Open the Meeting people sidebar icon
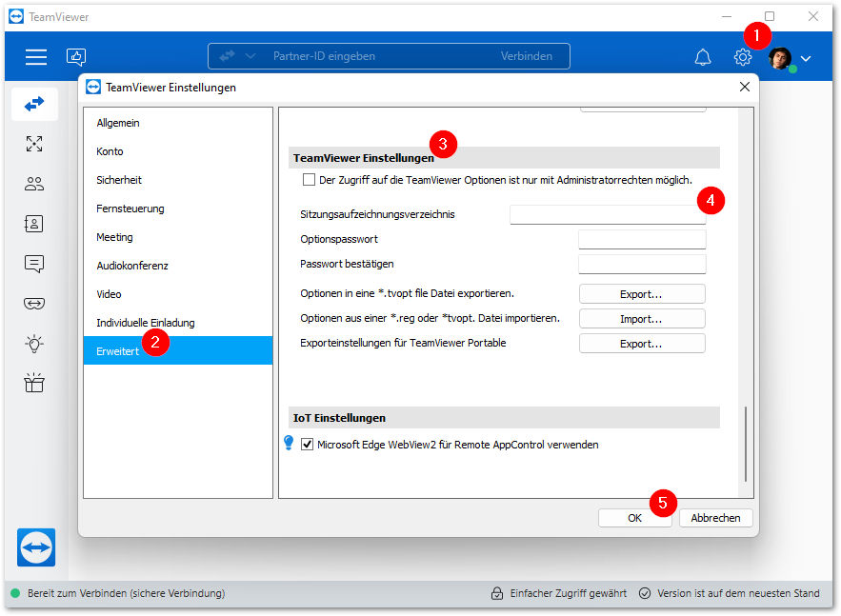Viewport: 841px width, 616px height. pyautogui.click(x=34, y=184)
